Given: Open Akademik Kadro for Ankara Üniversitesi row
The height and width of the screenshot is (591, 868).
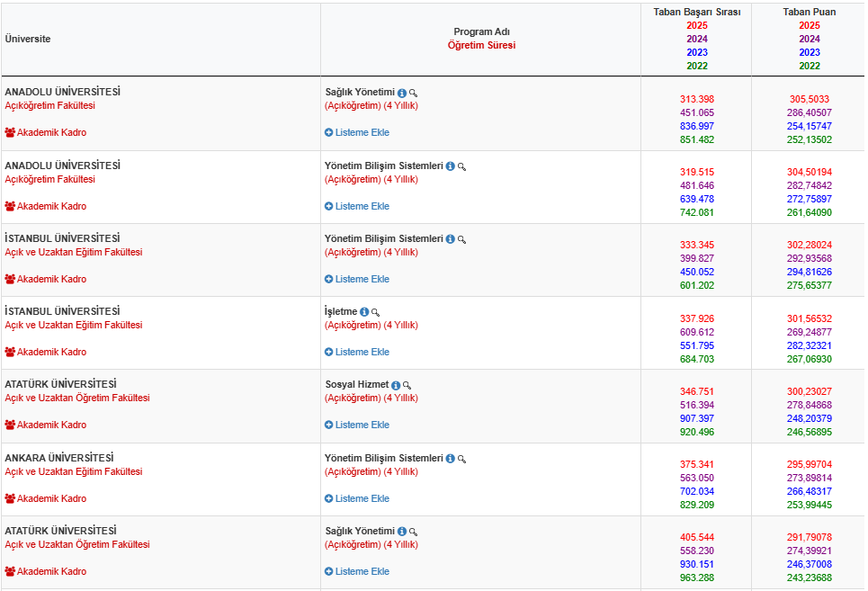Looking at the screenshot, I should pyautogui.click(x=46, y=498).
